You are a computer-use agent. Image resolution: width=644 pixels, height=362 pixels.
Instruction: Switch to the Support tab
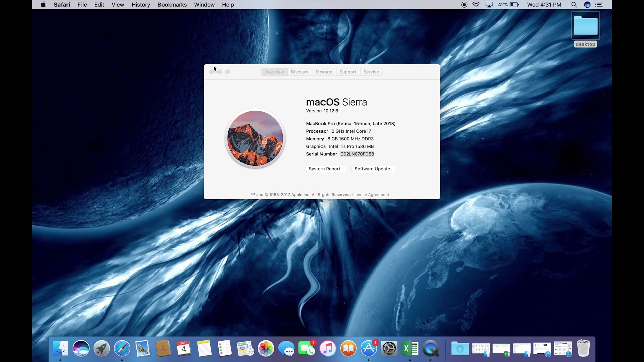pyautogui.click(x=348, y=72)
